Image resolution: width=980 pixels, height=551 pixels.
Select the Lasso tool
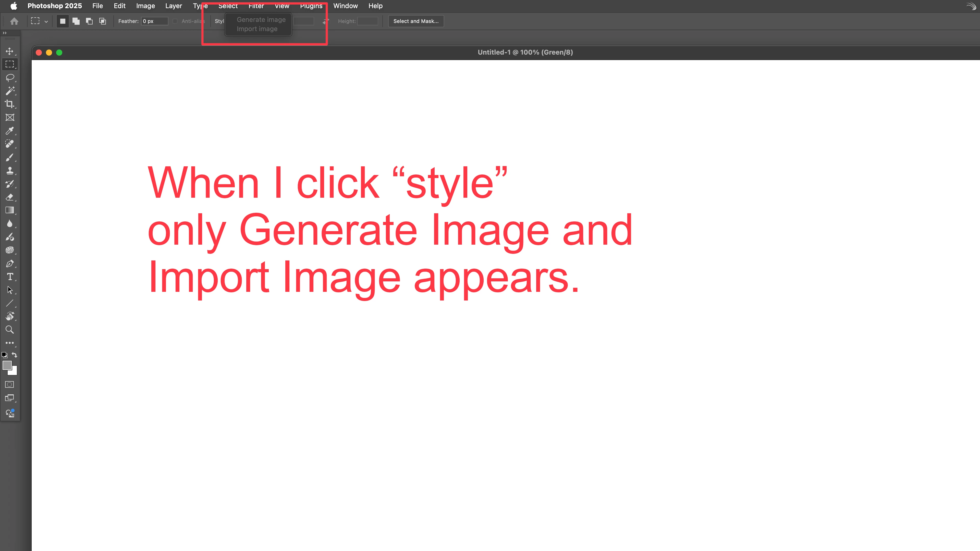click(x=9, y=78)
